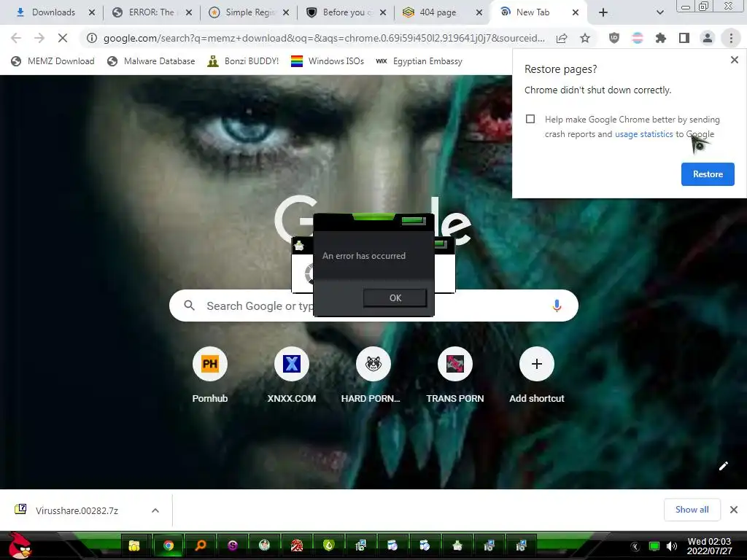Open a new tab with plus button
The height and width of the screenshot is (560, 747).
point(603,12)
